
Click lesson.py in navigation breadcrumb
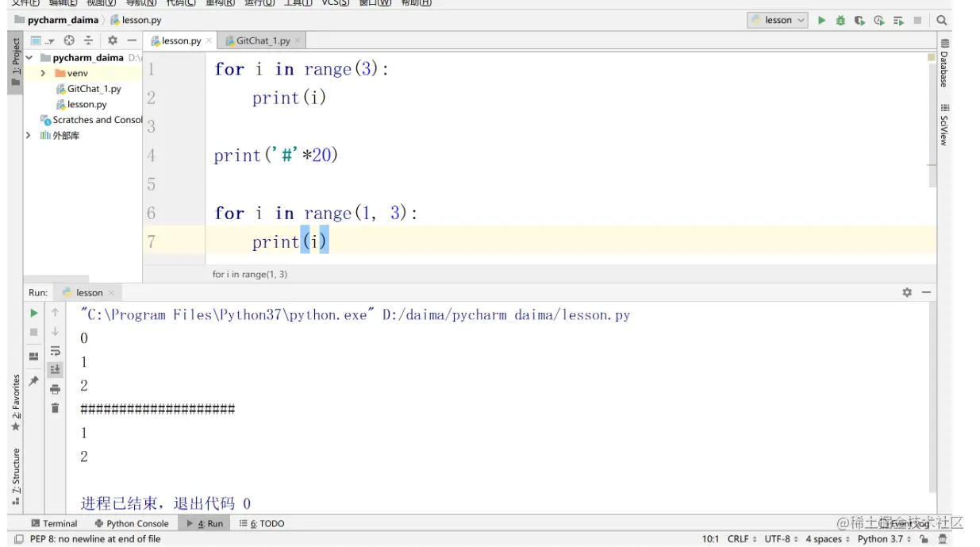pyautogui.click(x=136, y=20)
